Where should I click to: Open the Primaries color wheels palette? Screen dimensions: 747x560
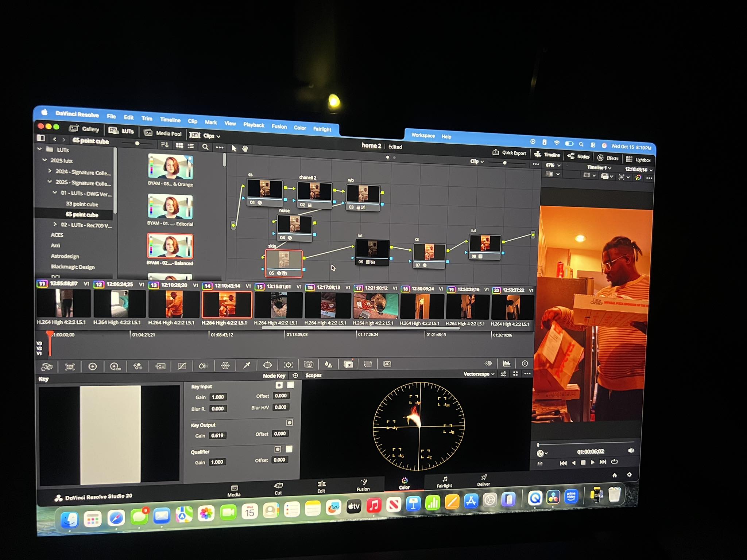coord(93,366)
